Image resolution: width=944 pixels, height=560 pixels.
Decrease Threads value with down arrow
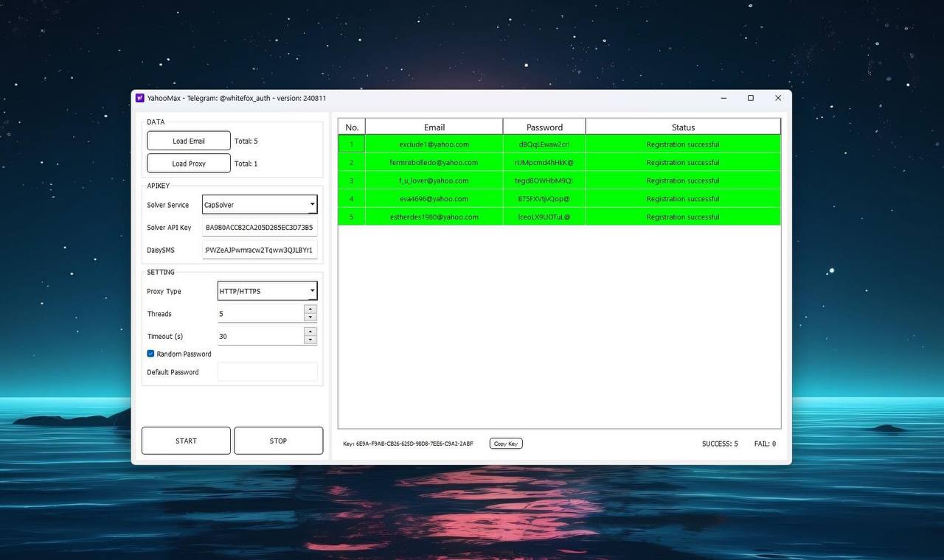310,318
